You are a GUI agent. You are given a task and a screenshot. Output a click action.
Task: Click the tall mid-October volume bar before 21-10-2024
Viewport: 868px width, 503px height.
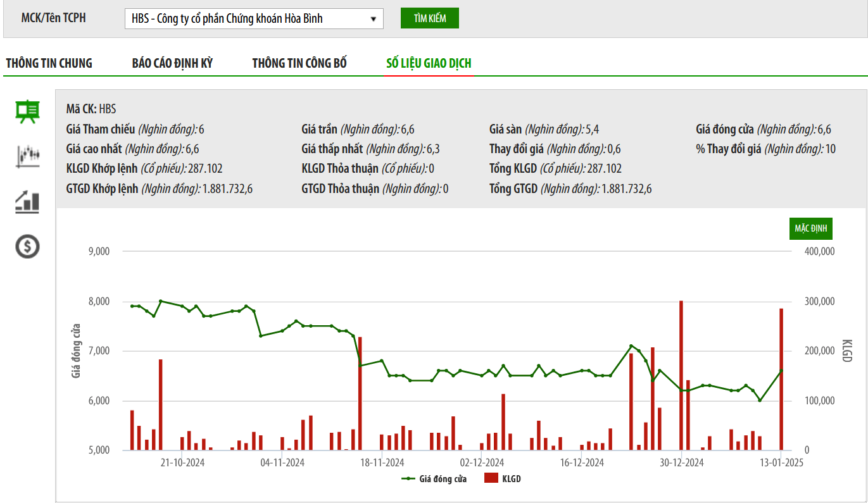[161, 405]
